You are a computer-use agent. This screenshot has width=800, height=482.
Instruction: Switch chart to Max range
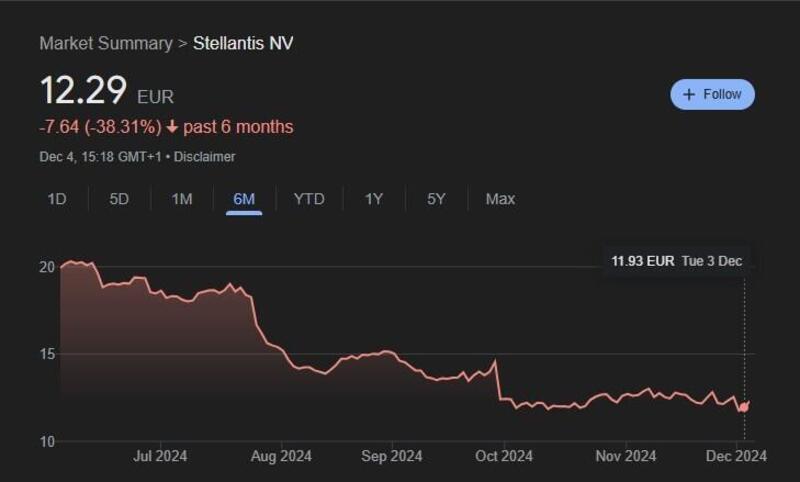500,199
